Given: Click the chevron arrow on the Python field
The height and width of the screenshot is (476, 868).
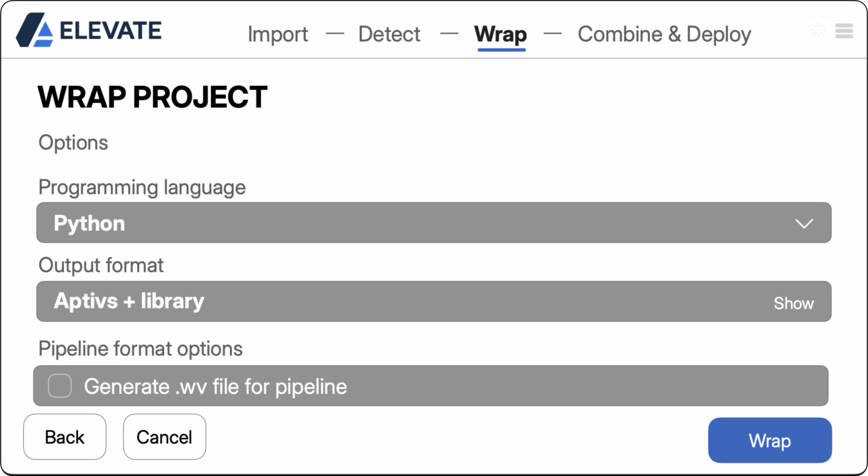Looking at the screenshot, I should [804, 224].
